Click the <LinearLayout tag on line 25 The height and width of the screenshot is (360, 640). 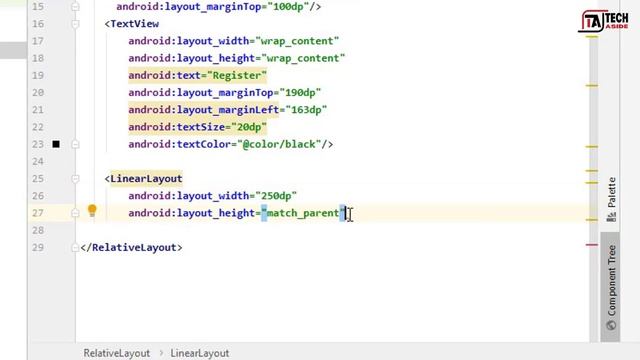(143, 179)
